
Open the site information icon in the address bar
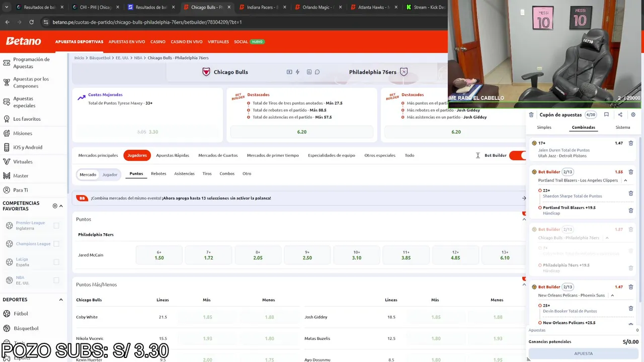coord(46,22)
